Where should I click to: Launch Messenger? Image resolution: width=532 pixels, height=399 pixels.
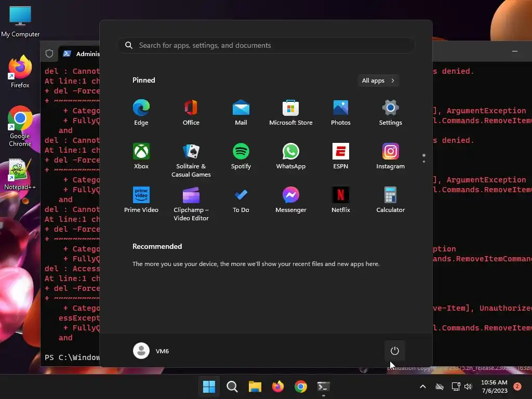point(291,200)
